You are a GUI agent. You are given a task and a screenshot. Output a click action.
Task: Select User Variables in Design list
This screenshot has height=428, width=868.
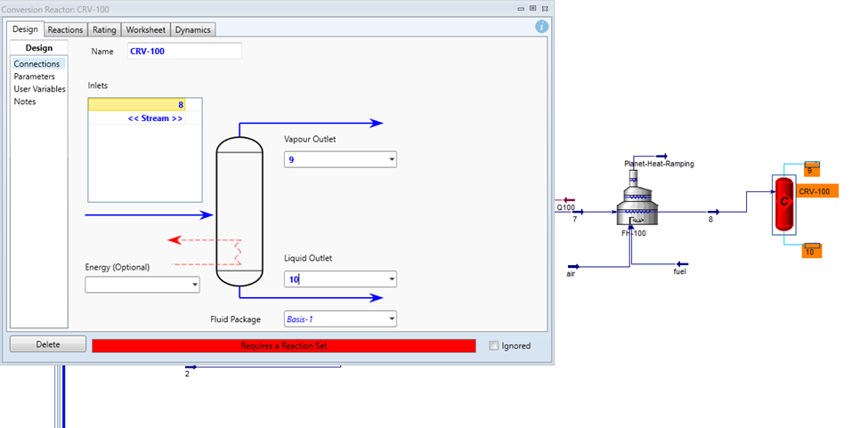click(x=39, y=89)
